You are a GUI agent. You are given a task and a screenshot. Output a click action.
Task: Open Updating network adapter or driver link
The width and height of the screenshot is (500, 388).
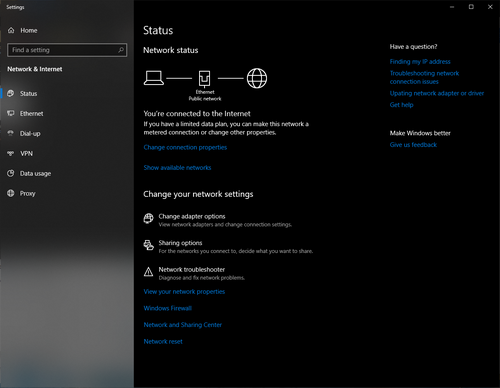tap(437, 93)
